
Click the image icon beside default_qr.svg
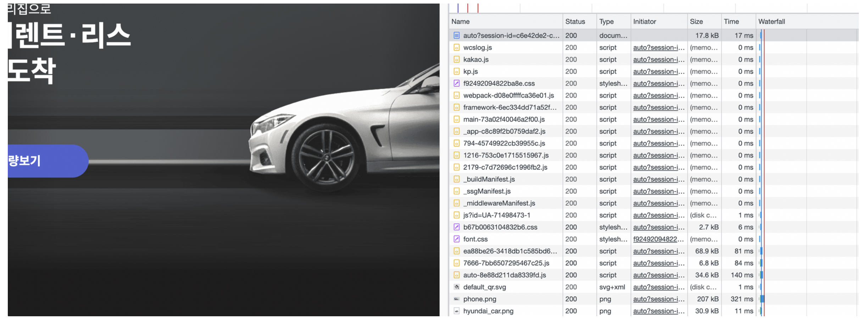456,287
